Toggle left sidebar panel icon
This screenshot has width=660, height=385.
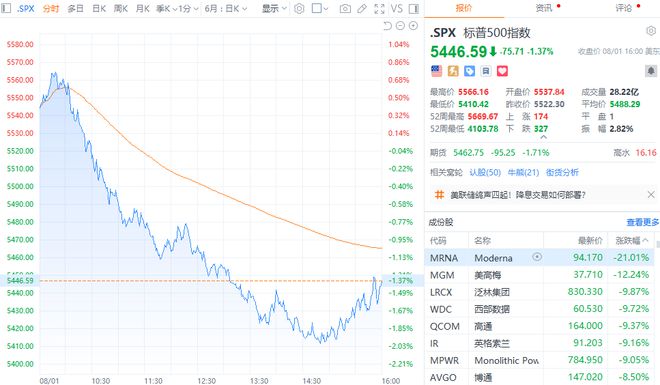(6, 8)
